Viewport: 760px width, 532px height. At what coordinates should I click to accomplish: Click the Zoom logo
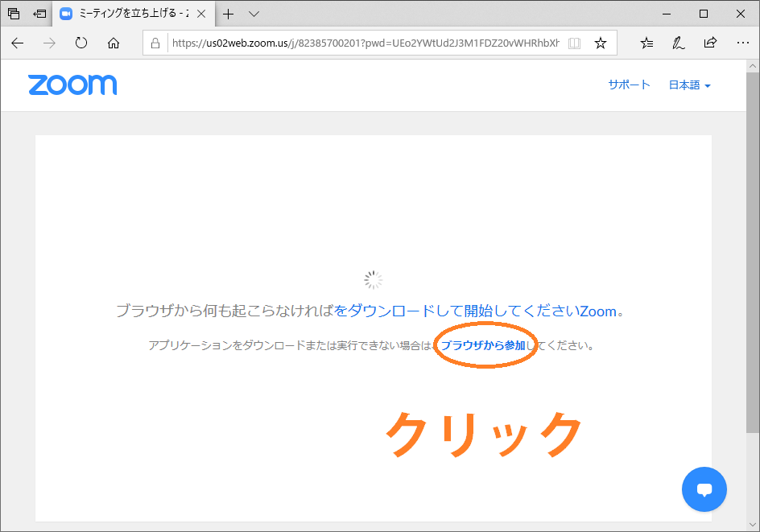click(x=72, y=85)
